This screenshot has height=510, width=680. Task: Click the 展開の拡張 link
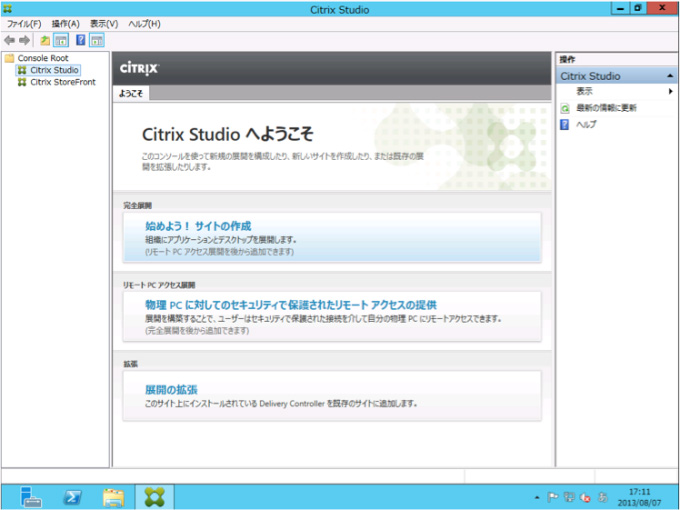pos(171,389)
